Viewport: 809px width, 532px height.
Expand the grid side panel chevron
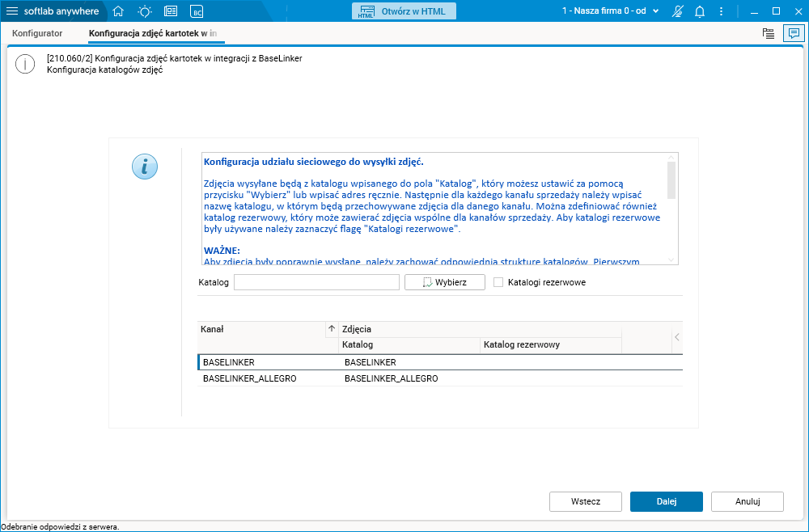point(677,337)
